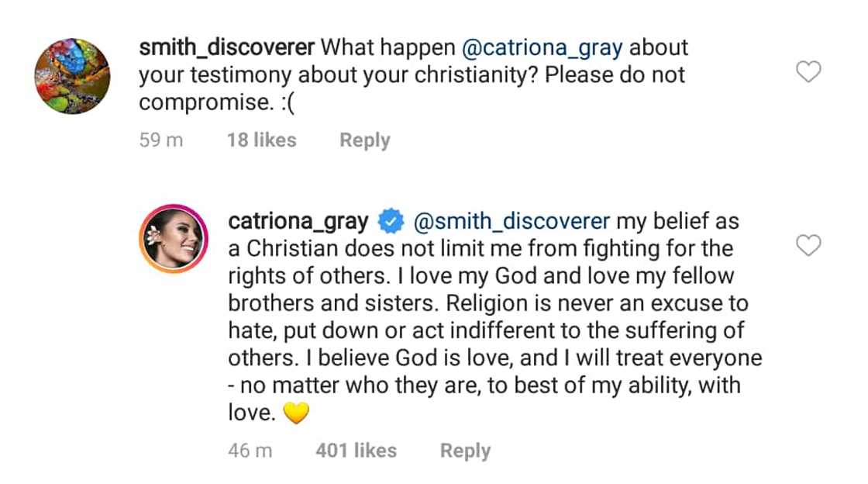Expand likes by clicking 401 likes
This screenshot has width=868, height=484.
coord(356,450)
